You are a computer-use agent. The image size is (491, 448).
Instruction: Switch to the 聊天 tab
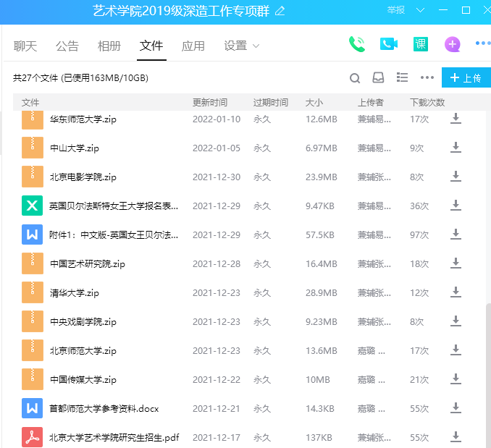click(25, 46)
